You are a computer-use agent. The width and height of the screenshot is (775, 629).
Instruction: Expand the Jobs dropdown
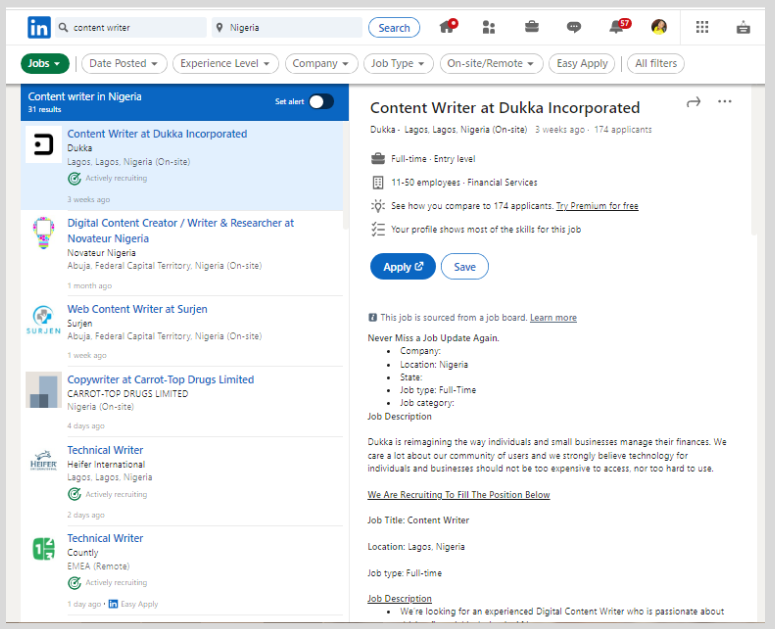[x=44, y=63]
